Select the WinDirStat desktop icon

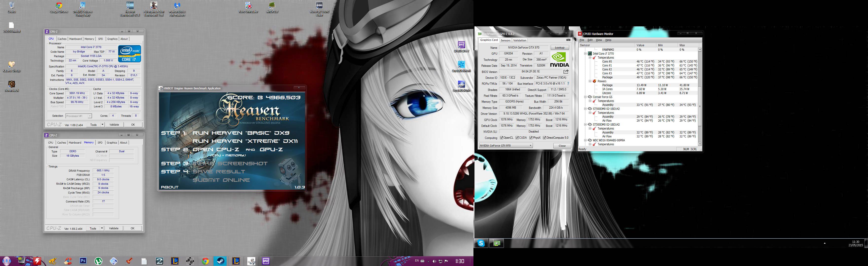272,7
